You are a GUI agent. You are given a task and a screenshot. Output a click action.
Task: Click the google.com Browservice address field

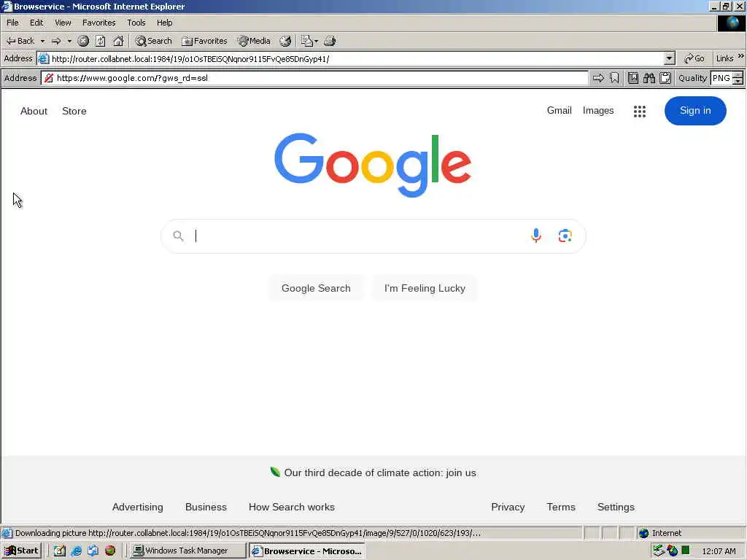tap(314, 78)
